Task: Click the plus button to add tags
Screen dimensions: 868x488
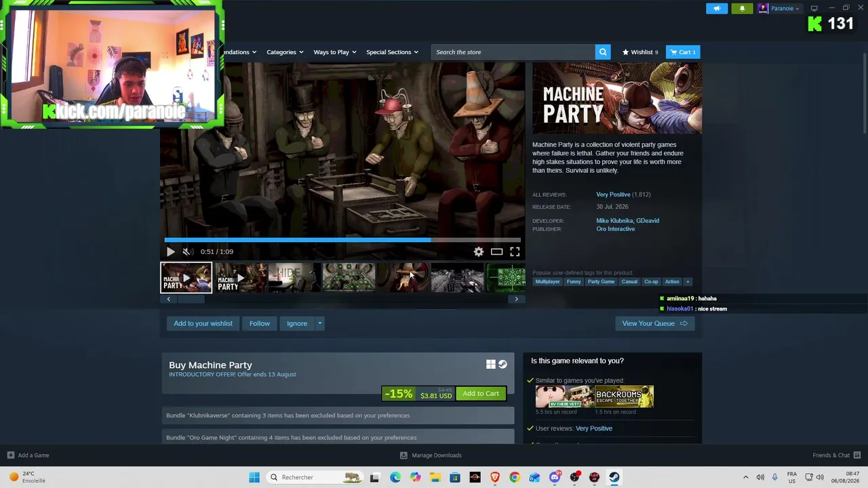Action: (688, 282)
